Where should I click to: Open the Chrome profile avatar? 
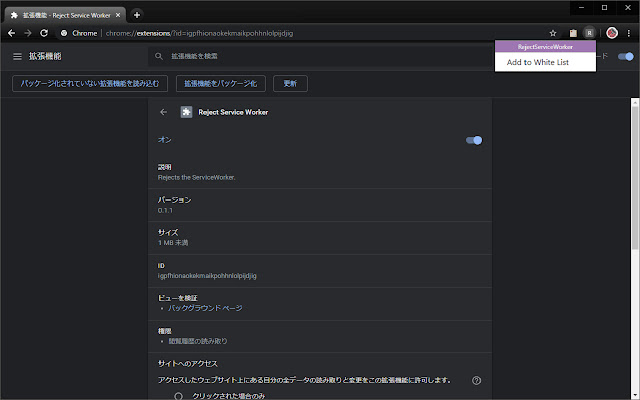[611, 33]
